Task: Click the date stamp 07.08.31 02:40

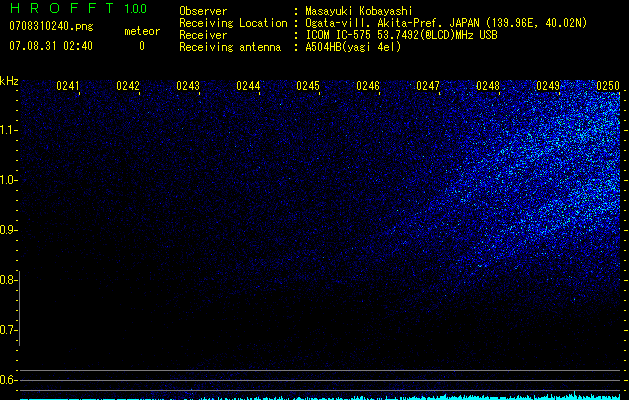Action: (x=51, y=46)
